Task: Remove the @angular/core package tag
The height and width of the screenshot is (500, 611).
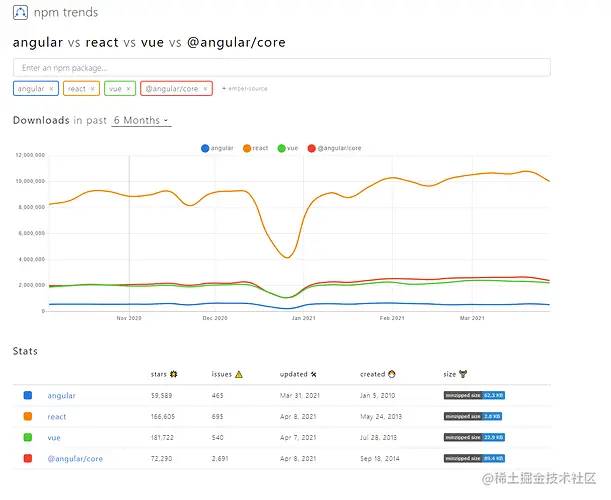Action: coord(205,89)
